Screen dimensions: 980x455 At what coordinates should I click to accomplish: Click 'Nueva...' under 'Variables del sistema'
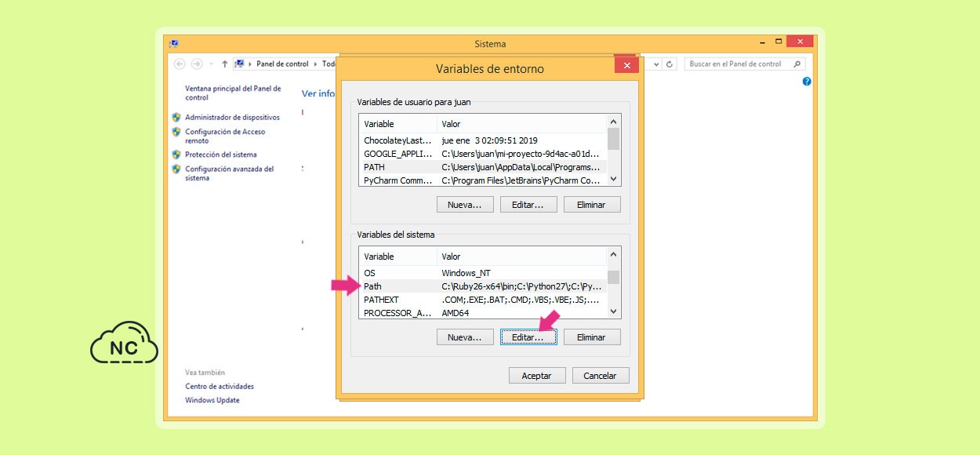(x=466, y=337)
